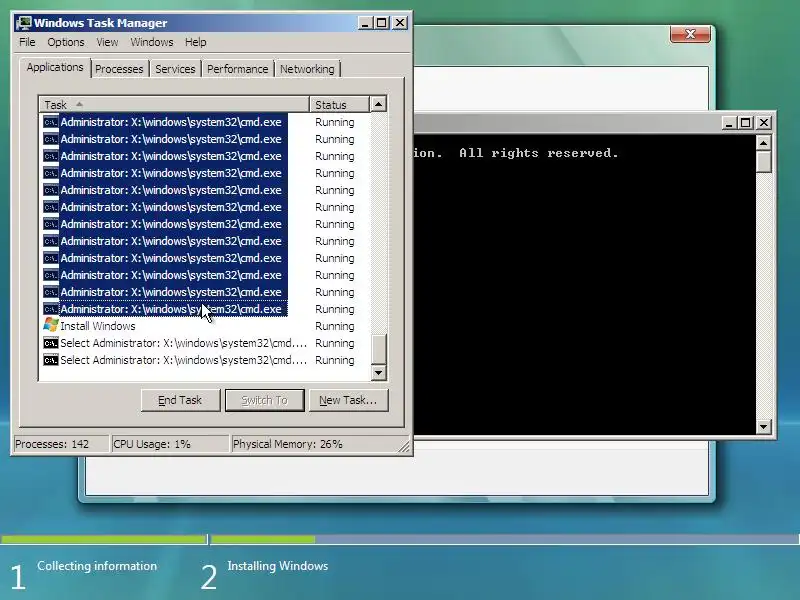Image resolution: width=800 pixels, height=600 pixels.
Task: Click the red close button of the Install Windows dialog
Action: tap(690, 34)
